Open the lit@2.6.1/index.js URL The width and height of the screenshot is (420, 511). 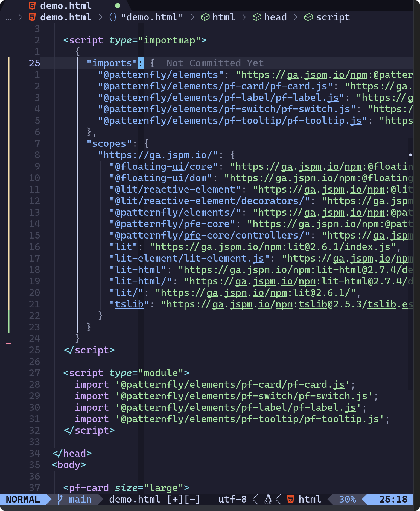click(x=273, y=247)
